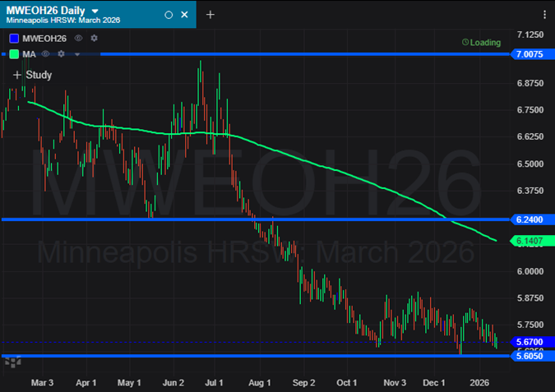The height and width of the screenshot is (392, 555).
Task: Click the 7.1250 price axis label
Action: click(530, 35)
